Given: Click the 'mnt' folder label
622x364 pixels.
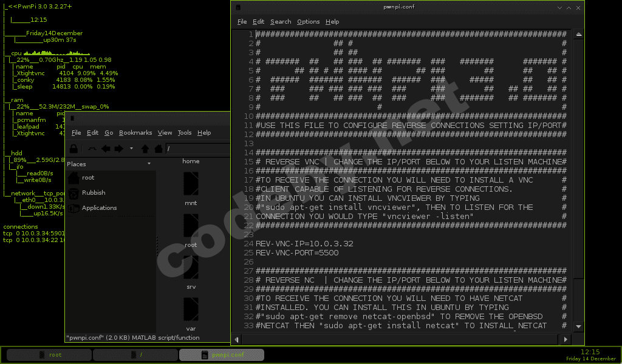Looking at the screenshot, I should click(x=191, y=203).
